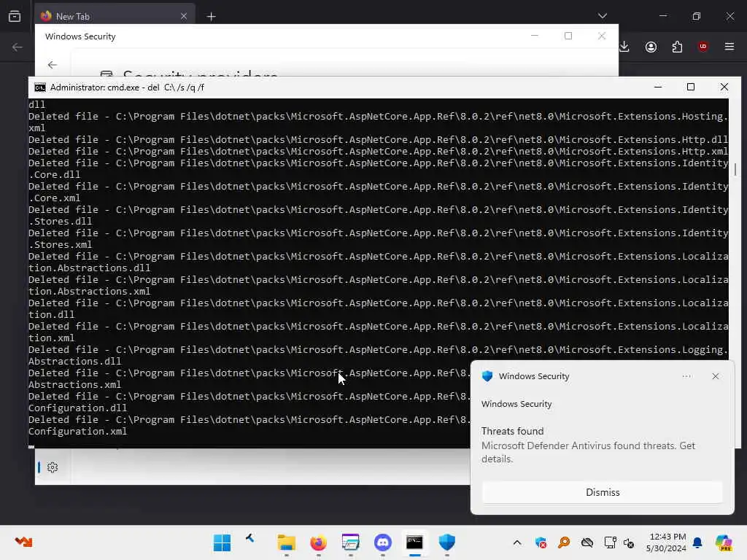The width and height of the screenshot is (747, 560).
Task: Open the Firefox downloads panel
Action: point(624,47)
